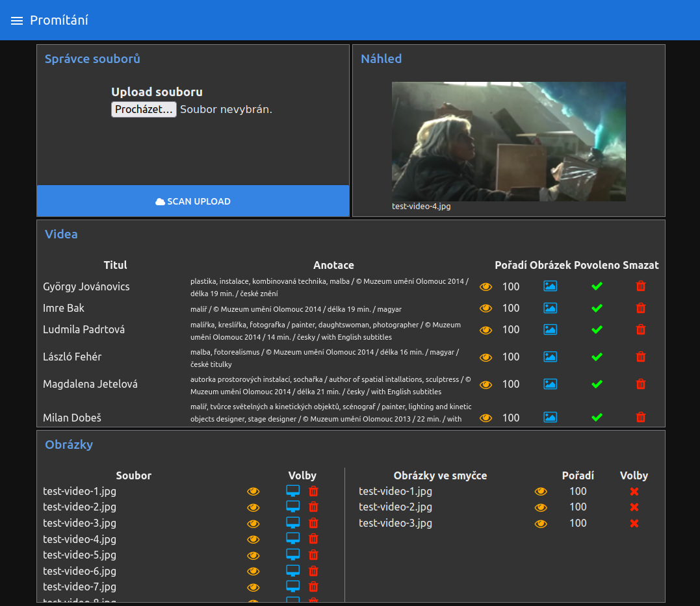Add test-video-5.jpg to loop via monitor icon
700x606 pixels.
click(x=293, y=555)
